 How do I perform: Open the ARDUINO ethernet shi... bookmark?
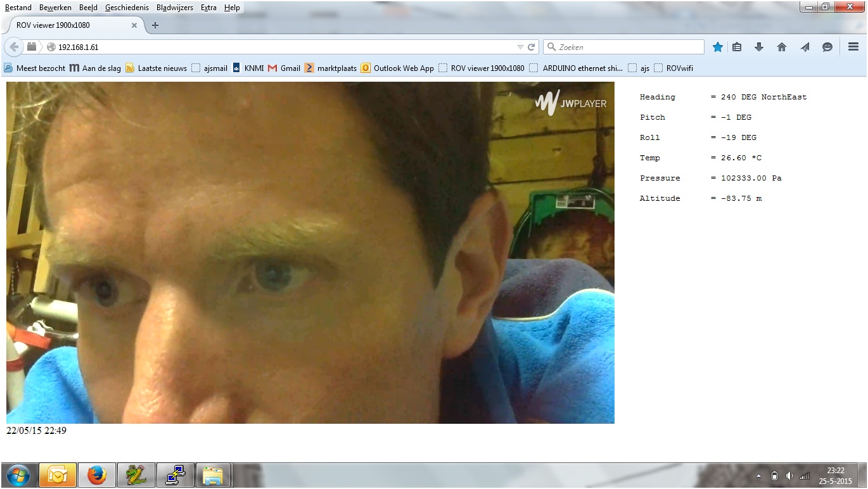[x=576, y=68]
